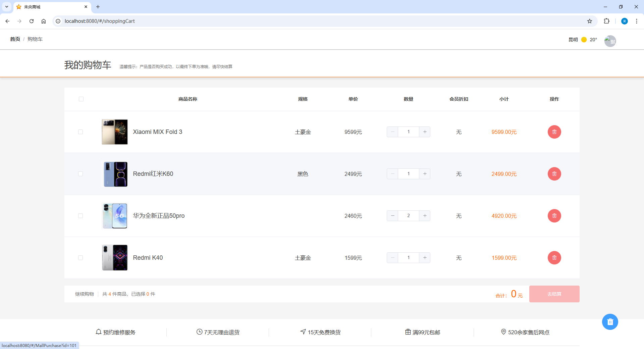644x349 pixels.
Task: Click the 9599.00元 subtotal
Action: (x=504, y=132)
